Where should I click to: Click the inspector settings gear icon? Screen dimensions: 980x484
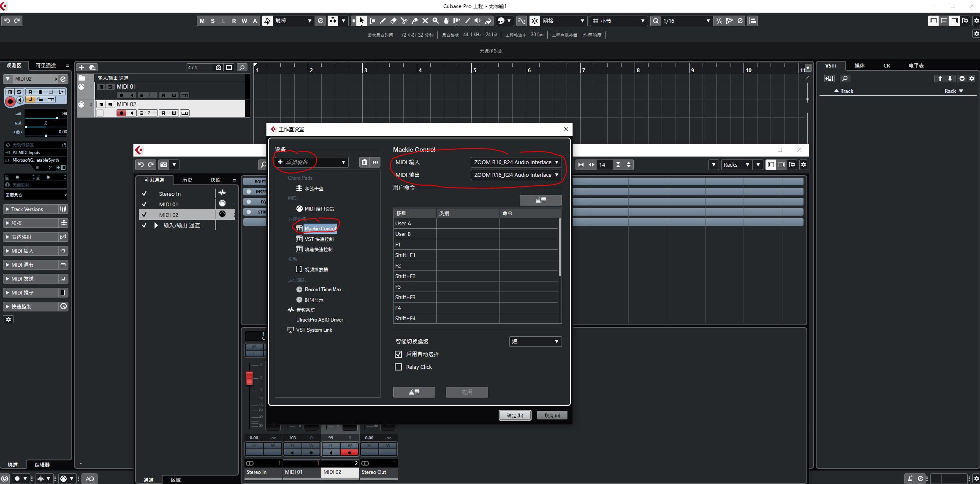(8, 319)
